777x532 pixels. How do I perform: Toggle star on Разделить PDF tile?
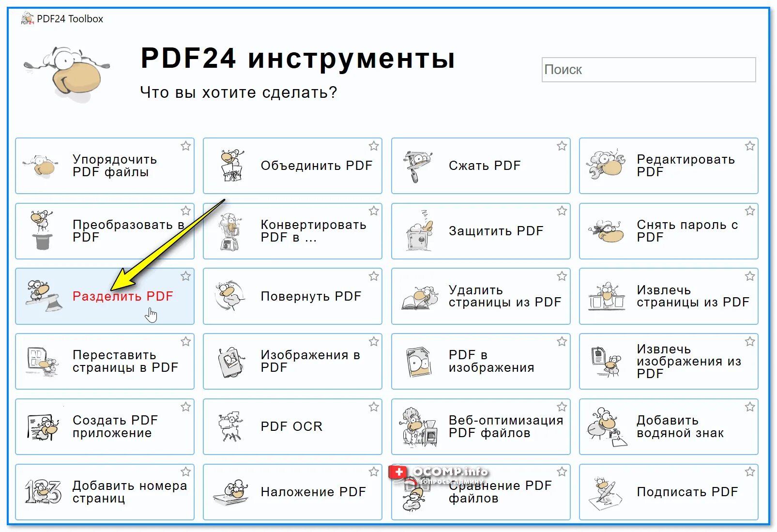point(185,276)
